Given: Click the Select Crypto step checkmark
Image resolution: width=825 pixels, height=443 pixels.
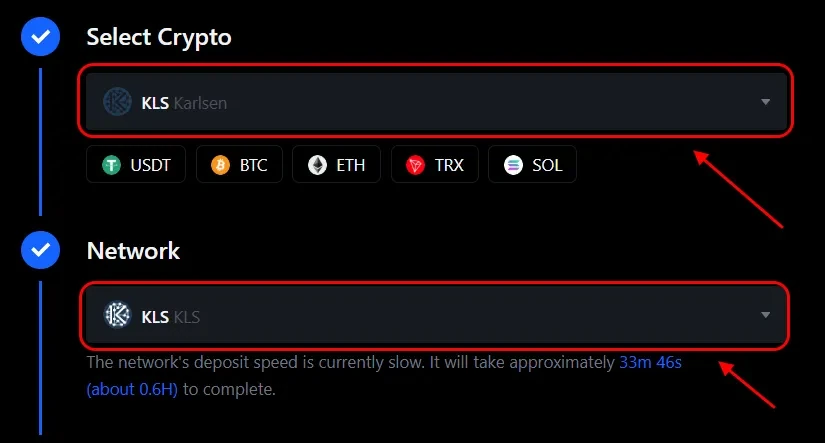Looking at the screenshot, I should tap(40, 38).
